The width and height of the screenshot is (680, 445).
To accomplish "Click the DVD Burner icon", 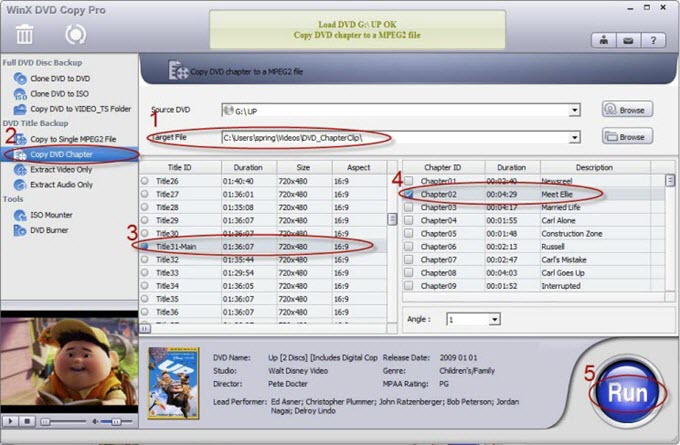I will (x=20, y=230).
